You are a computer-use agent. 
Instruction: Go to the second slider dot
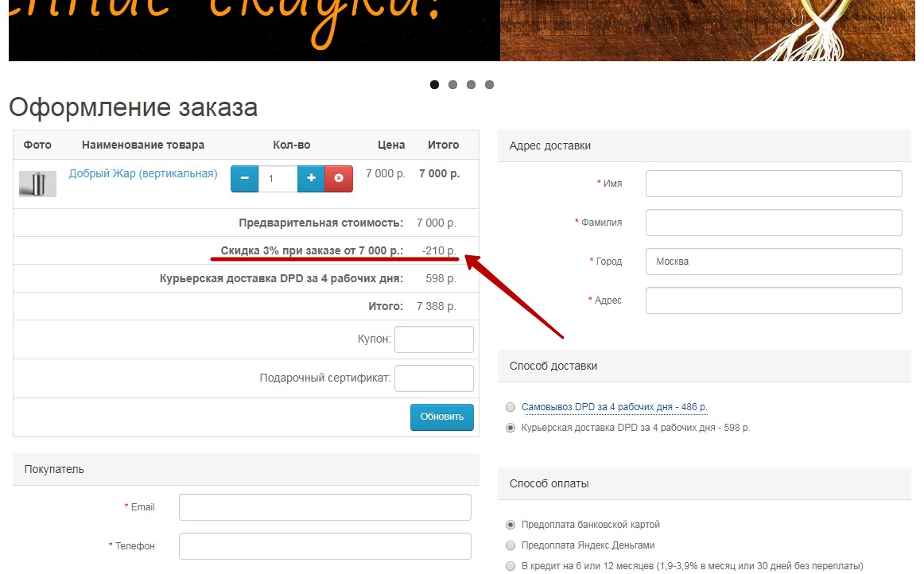[x=452, y=85]
